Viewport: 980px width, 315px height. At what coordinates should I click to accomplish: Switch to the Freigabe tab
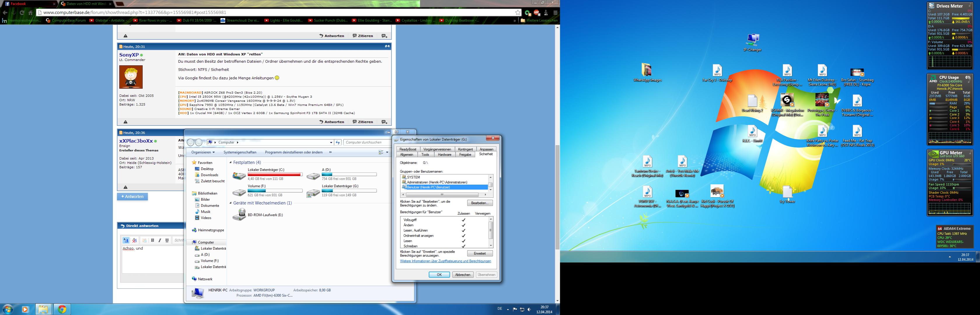tap(465, 155)
